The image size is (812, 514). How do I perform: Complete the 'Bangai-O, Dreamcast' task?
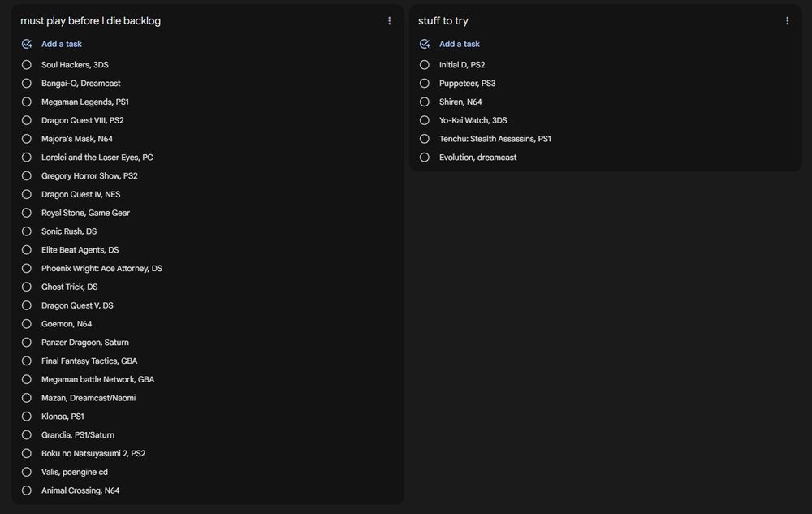point(27,84)
